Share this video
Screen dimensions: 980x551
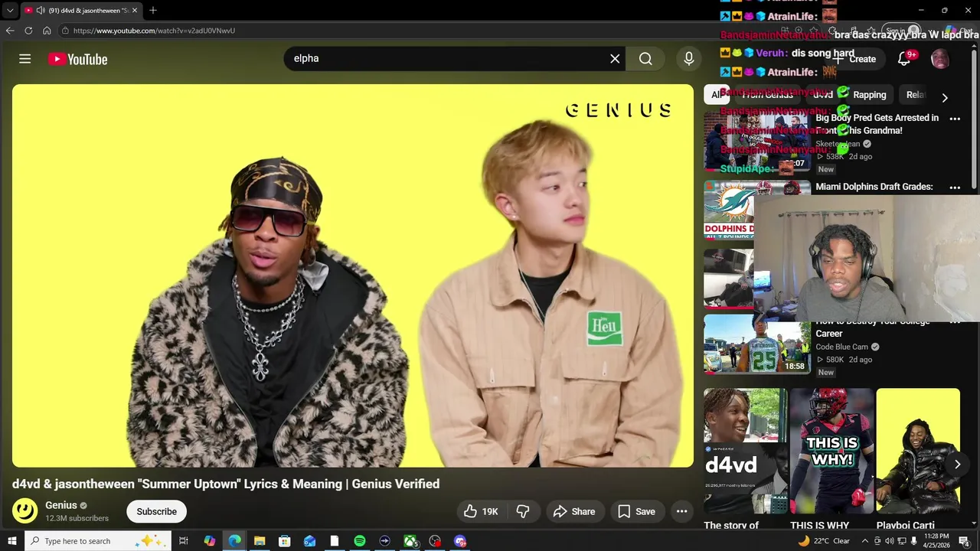click(573, 511)
